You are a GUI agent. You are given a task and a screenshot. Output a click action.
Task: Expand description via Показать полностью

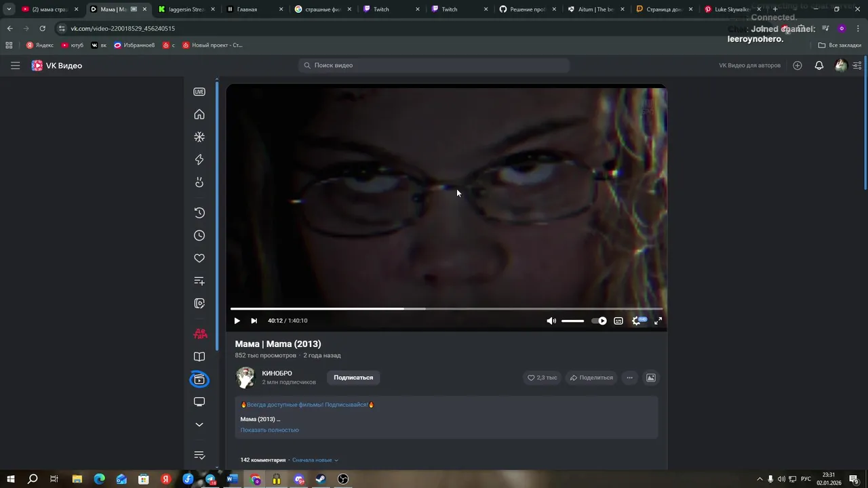point(269,430)
